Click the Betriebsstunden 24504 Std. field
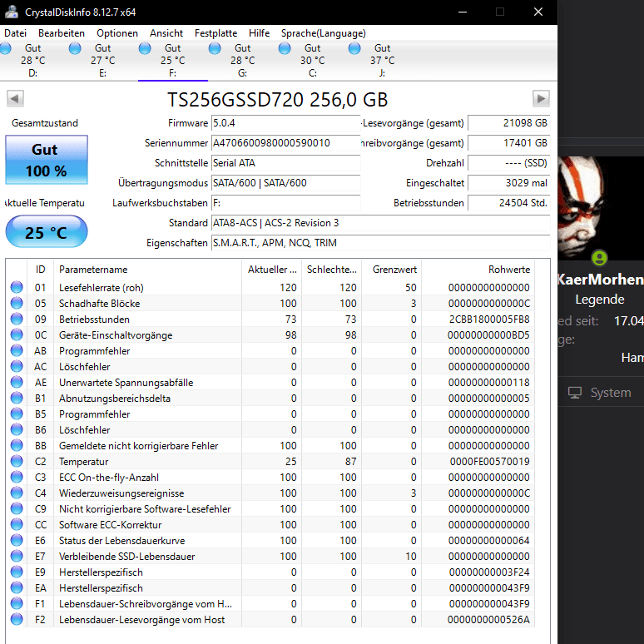Viewport: 644px width, 644px height. [509, 203]
